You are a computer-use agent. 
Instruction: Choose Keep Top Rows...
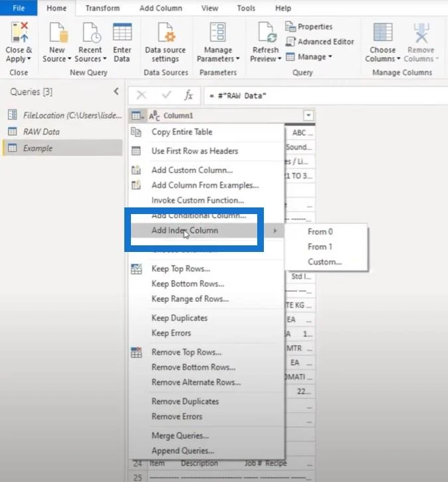pyautogui.click(x=207, y=269)
